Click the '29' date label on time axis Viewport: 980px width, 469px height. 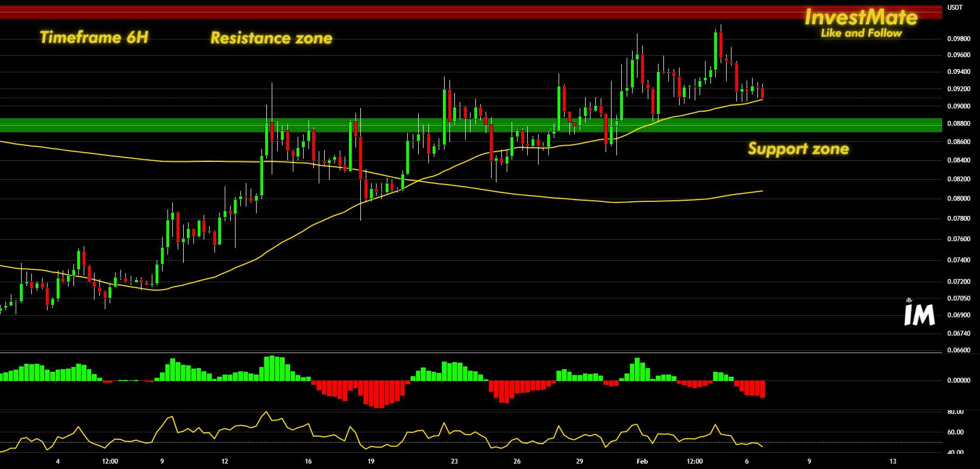[580, 461]
